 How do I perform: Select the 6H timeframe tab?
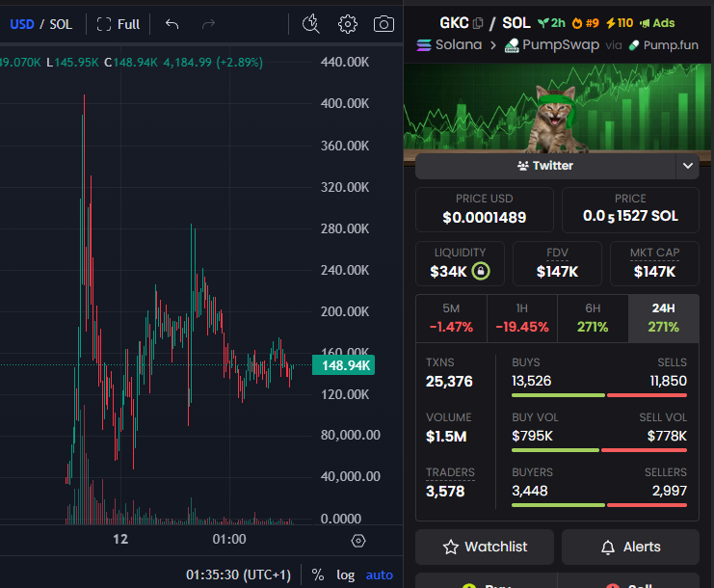(593, 318)
